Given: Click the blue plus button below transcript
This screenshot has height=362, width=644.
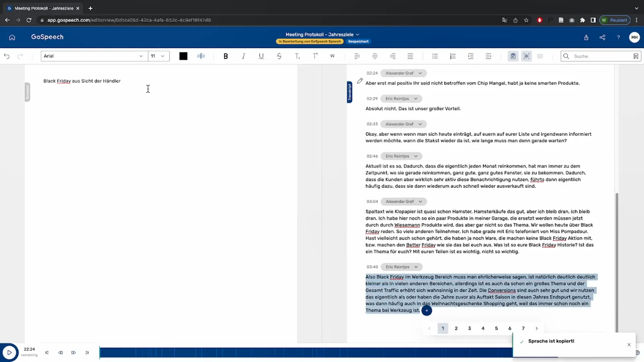Looking at the screenshot, I should [x=427, y=311].
